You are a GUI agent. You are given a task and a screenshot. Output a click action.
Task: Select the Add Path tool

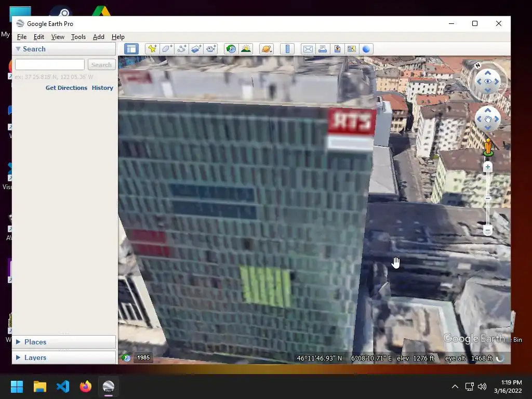click(181, 49)
